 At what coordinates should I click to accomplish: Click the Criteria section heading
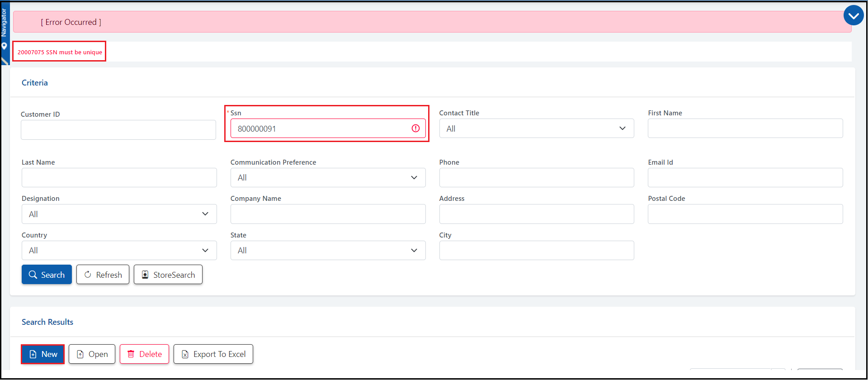click(35, 83)
